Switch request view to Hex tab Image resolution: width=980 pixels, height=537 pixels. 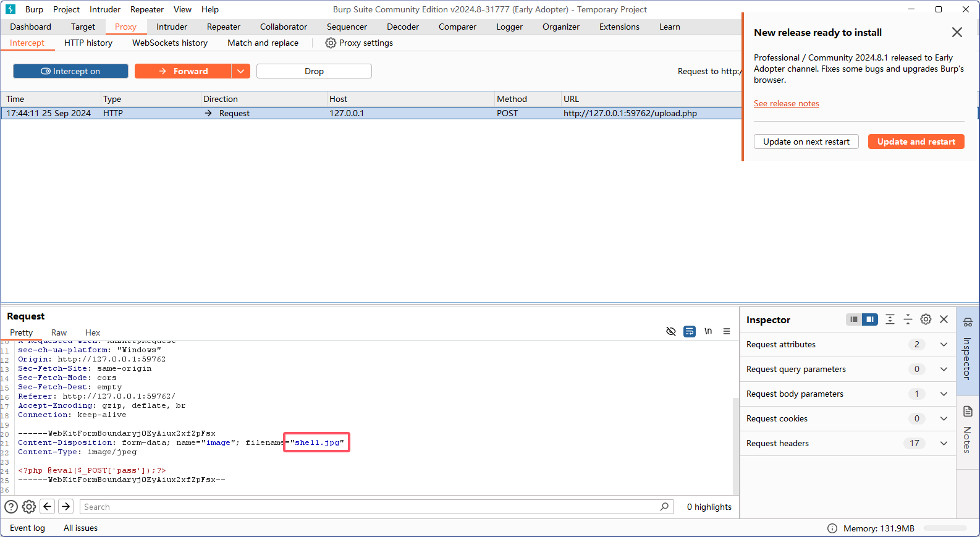93,332
